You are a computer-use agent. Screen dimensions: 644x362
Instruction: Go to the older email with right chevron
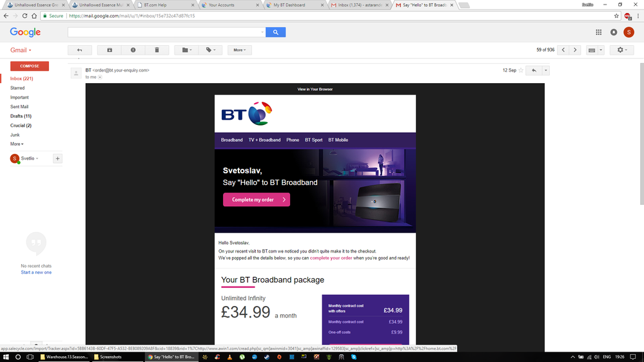pyautogui.click(x=575, y=50)
